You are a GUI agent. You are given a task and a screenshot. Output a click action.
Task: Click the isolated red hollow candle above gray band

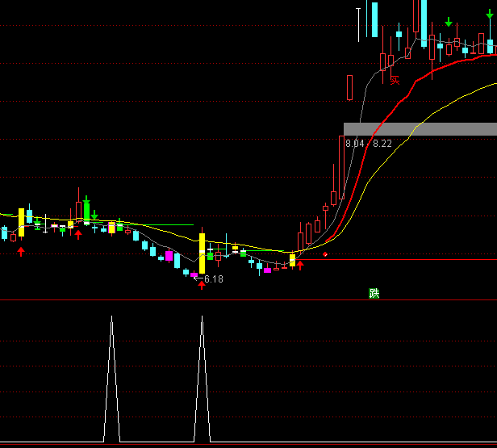[350, 87]
